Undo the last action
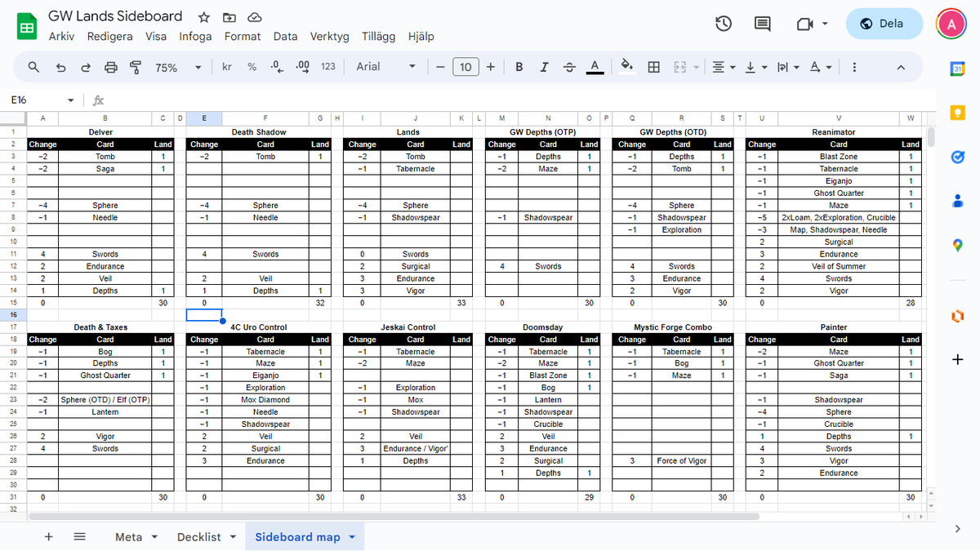 coord(60,67)
